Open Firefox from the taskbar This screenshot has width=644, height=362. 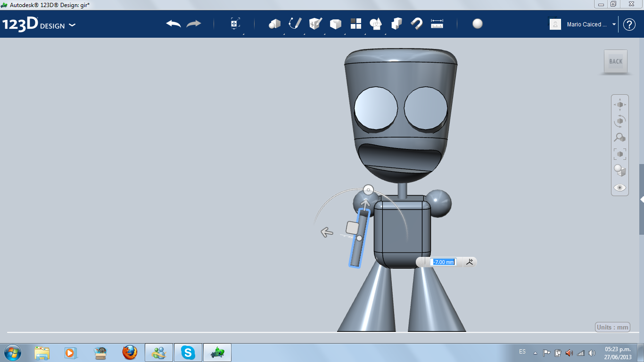[129, 353]
